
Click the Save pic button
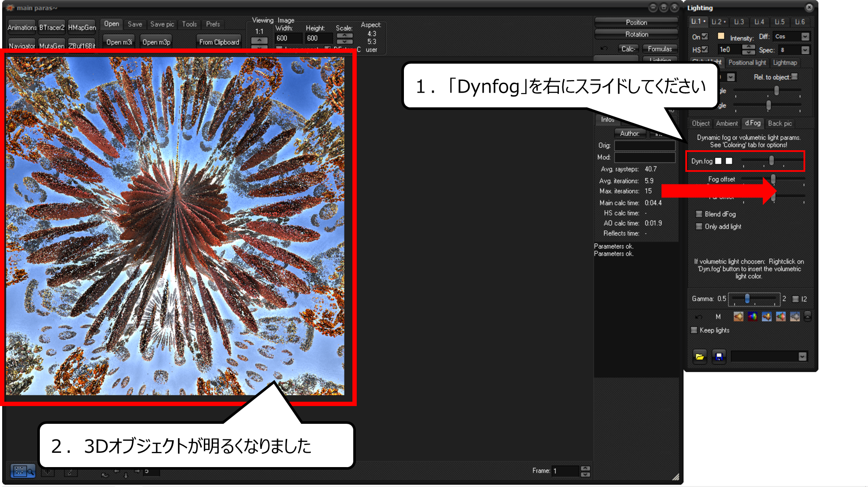coord(162,24)
